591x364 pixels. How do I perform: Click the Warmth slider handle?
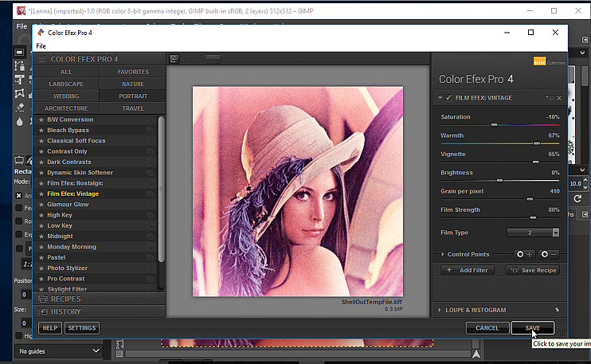537,143
